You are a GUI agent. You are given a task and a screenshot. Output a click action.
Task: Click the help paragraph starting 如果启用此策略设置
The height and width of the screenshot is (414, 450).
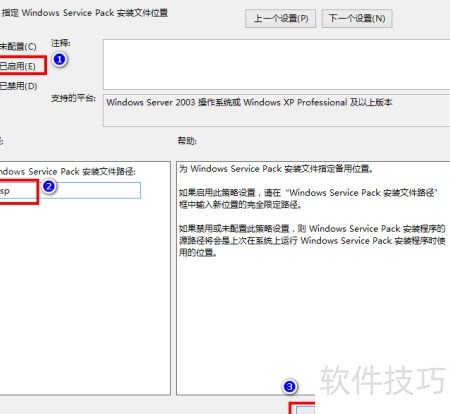tap(308, 199)
